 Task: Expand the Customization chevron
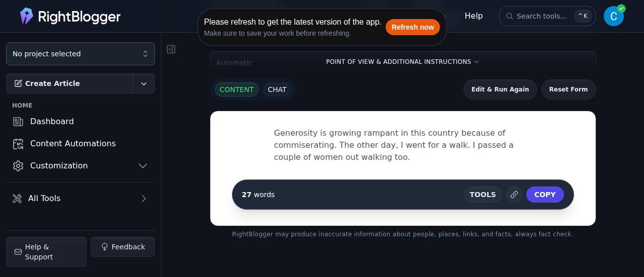pyautogui.click(x=143, y=166)
